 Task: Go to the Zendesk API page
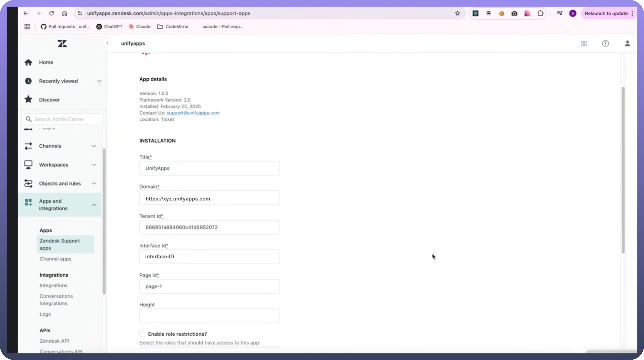click(54, 341)
